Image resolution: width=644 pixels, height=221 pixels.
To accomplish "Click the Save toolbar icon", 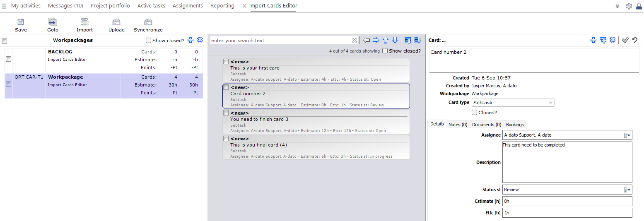I will pyautogui.click(x=21, y=22).
